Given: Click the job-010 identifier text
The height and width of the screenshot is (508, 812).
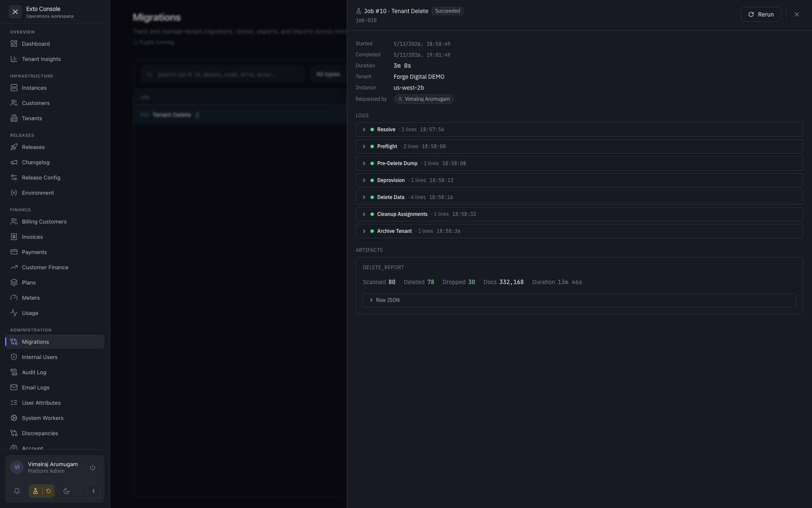Looking at the screenshot, I should (x=366, y=20).
